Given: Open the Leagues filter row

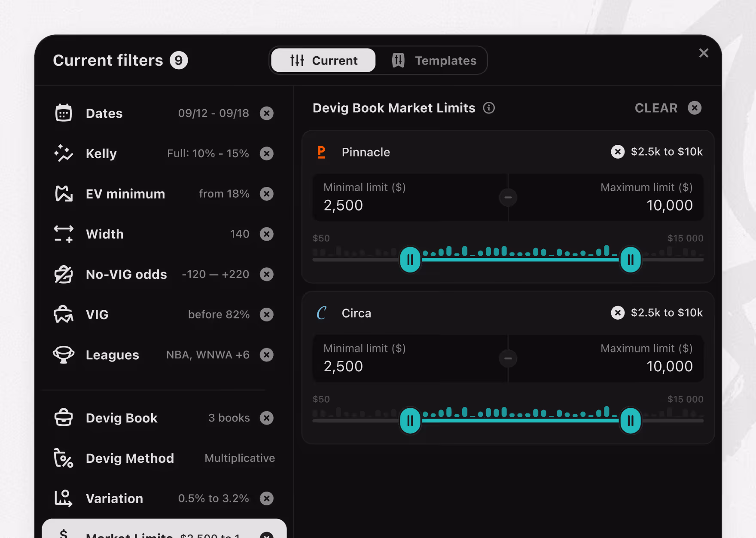Looking at the screenshot, I should point(164,355).
